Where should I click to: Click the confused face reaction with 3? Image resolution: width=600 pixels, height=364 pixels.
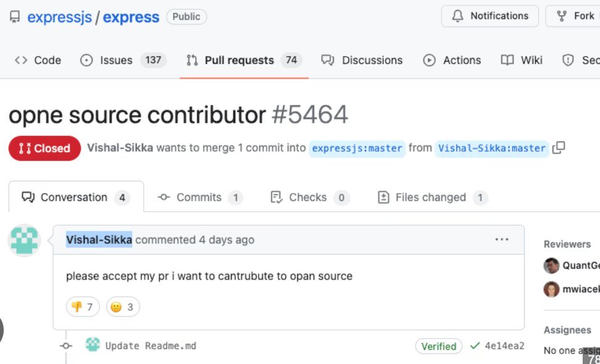(x=123, y=307)
